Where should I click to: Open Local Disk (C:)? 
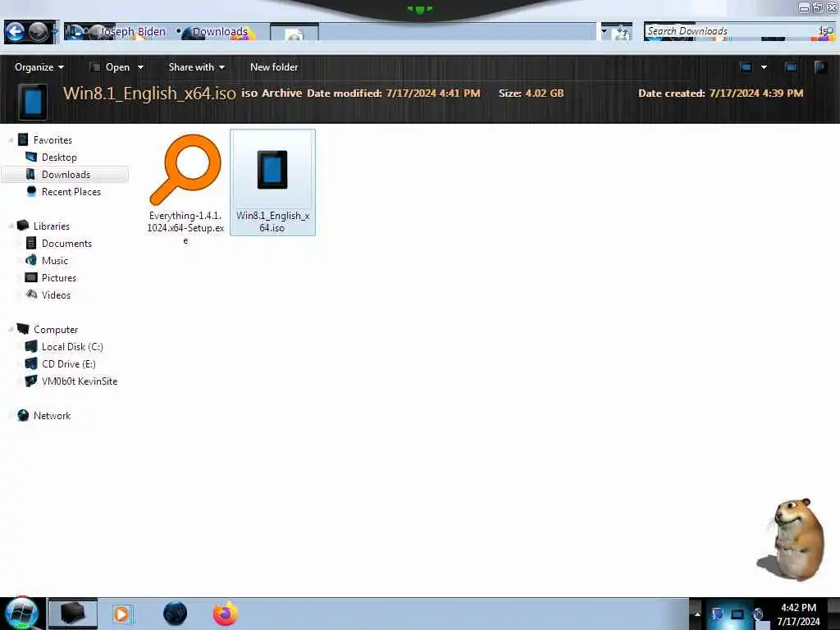72,347
